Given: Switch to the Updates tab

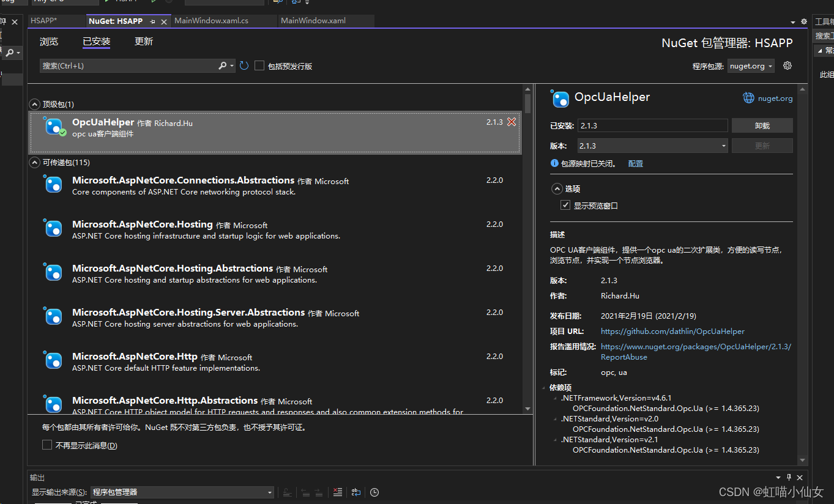Looking at the screenshot, I should coord(144,42).
